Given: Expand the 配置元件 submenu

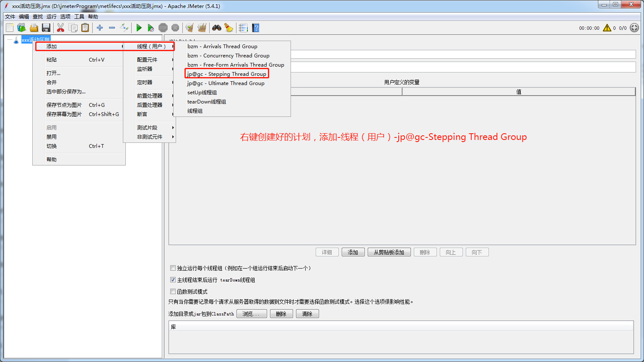Looking at the screenshot, I should (147, 60).
